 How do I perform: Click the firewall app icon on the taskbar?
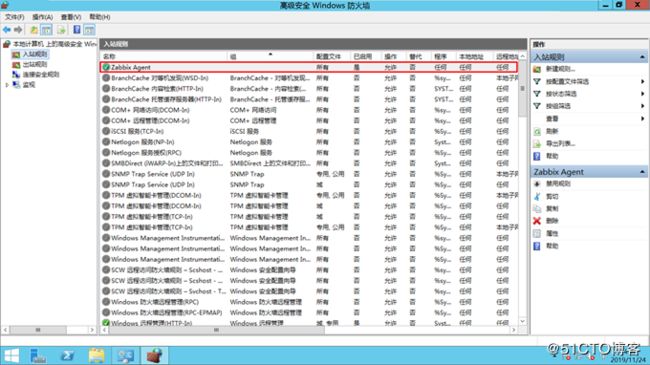tap(155, 356)
